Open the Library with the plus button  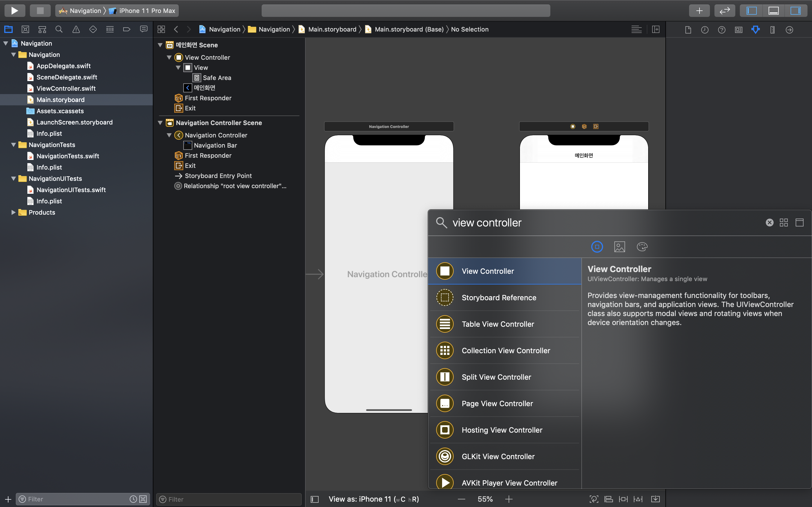tap(699, 11)
